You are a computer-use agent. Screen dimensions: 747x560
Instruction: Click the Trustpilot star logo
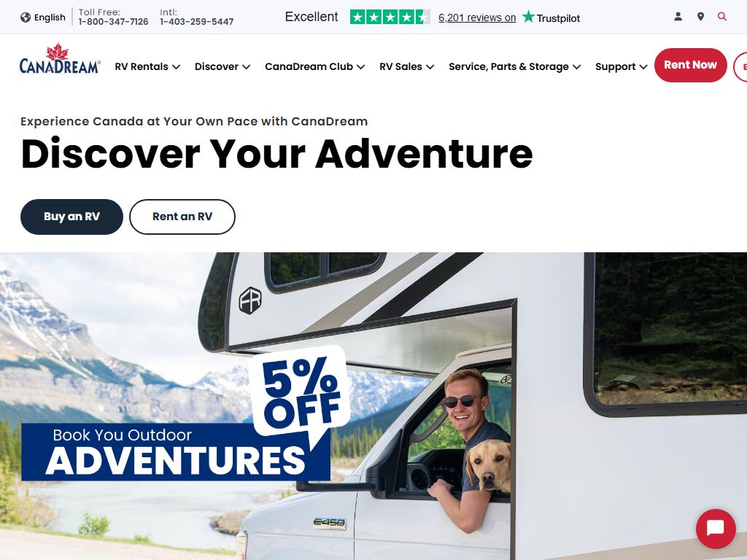[x=528, y=17]
